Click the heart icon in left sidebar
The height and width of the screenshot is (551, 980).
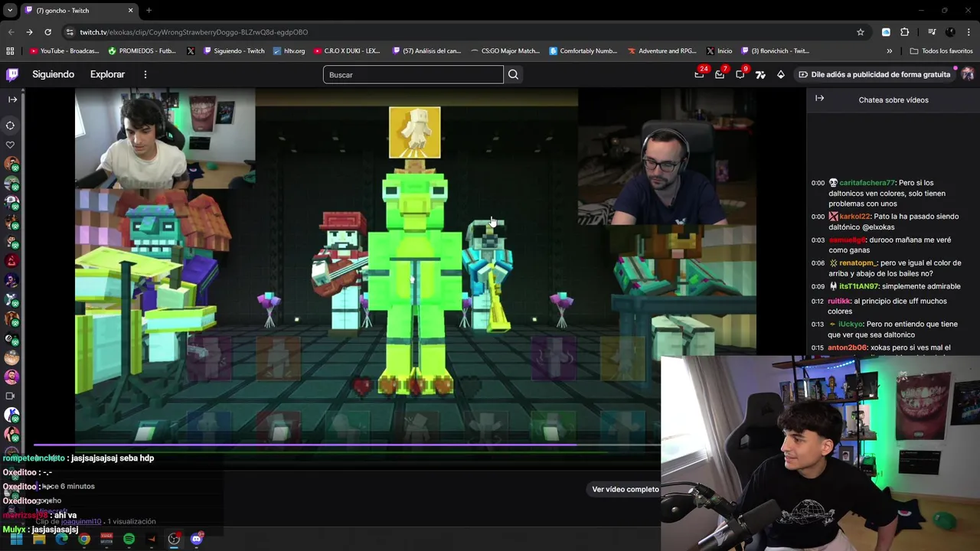coord(11,145)
